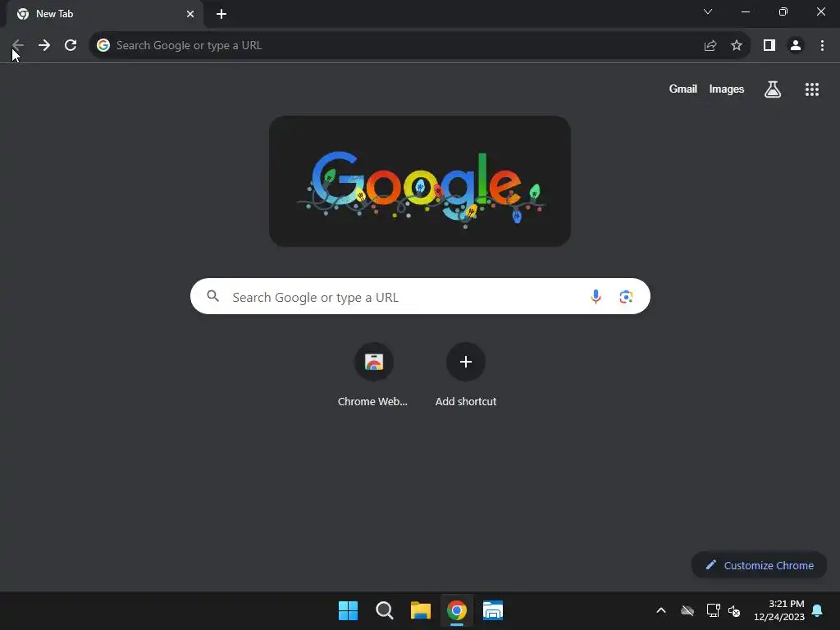Screen dimensions: 840x630
Task: Start voice search with the microphone
Action: (x=596, y=296)
